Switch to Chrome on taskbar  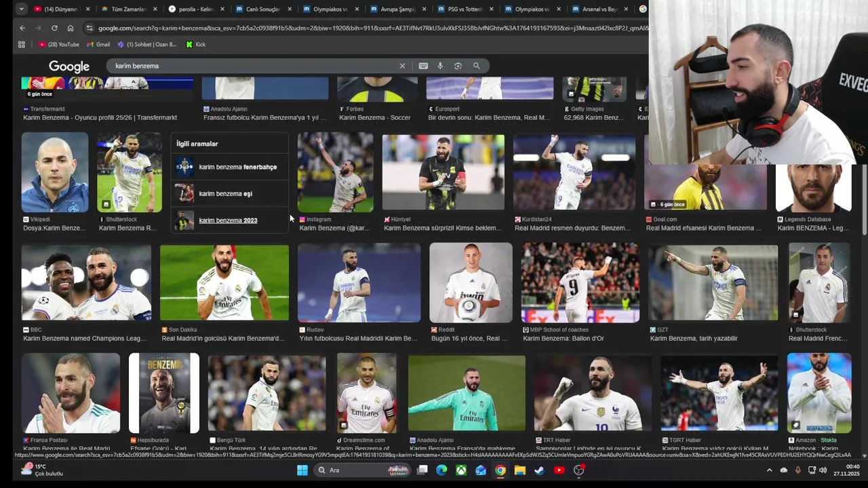pos(500,470)
